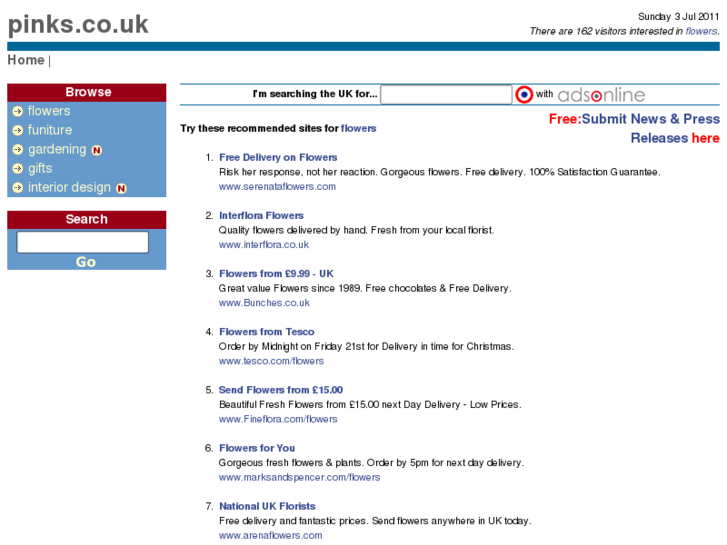
Task: Click the Go search button
Action: click(x=86, y=262)
